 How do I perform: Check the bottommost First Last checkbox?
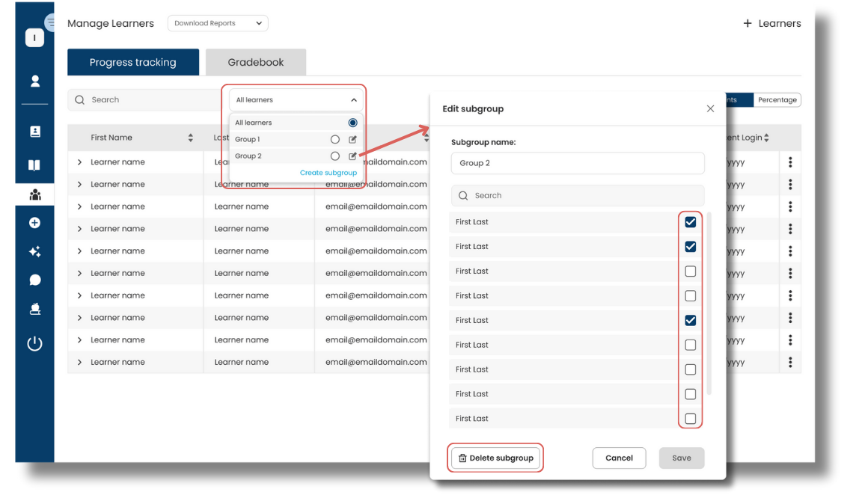tap(690, 419)
